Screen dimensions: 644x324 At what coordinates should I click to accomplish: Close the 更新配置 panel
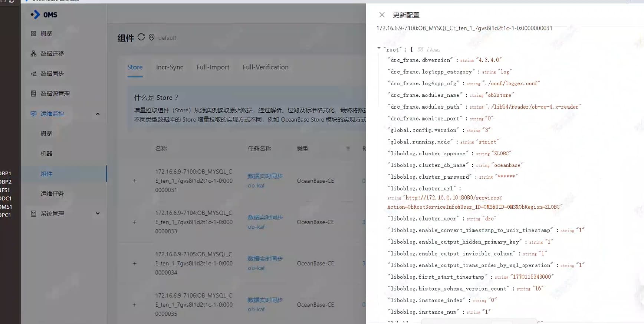pyautogui.click(x=382, y=15)
